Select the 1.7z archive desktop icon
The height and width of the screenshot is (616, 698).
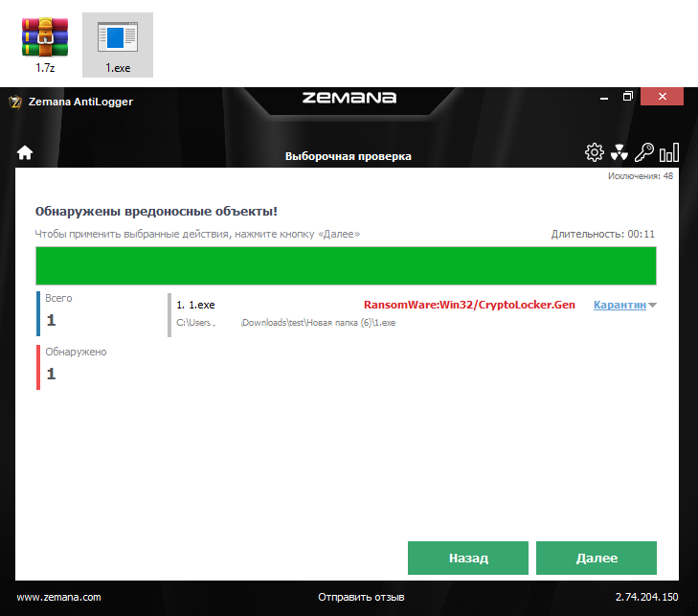coord(45,45)
